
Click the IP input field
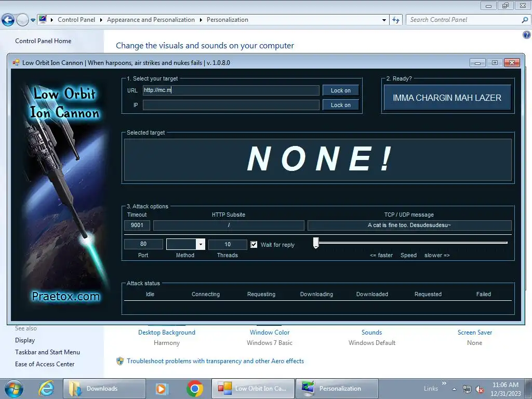point(231,105)
